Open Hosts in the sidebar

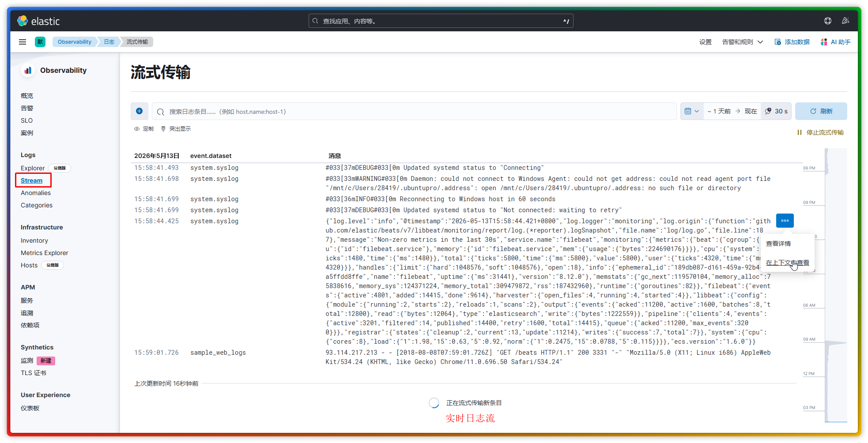29,265
